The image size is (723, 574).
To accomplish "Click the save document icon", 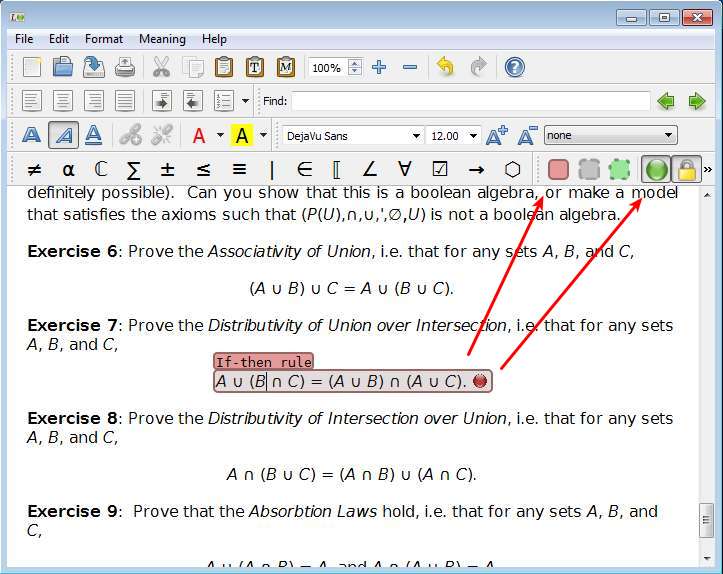I will 94,67.
